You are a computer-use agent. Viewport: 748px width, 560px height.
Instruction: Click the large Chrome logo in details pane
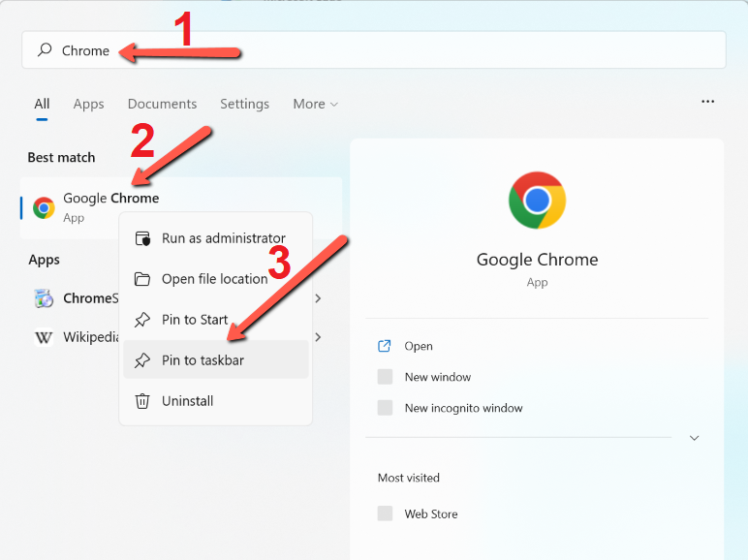click(537, 201)
